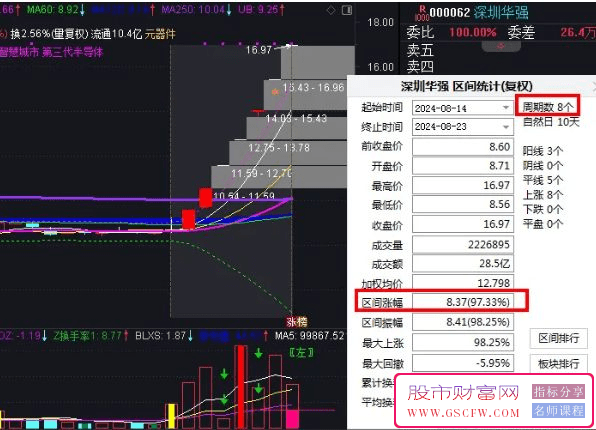Click the 12.75 - 13.78 price band
Viewport: 596px width, 430px height.
(279, 148)
